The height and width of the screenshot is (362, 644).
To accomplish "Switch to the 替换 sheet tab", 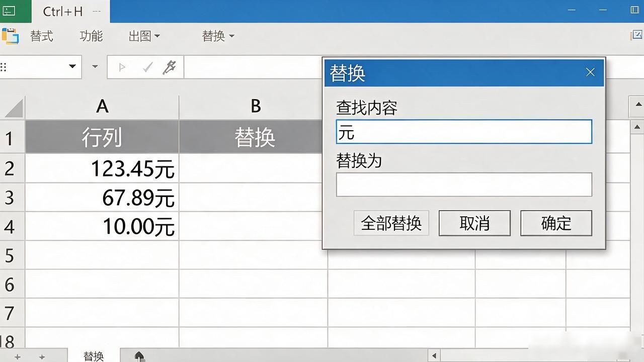I will tap(94, 356).
